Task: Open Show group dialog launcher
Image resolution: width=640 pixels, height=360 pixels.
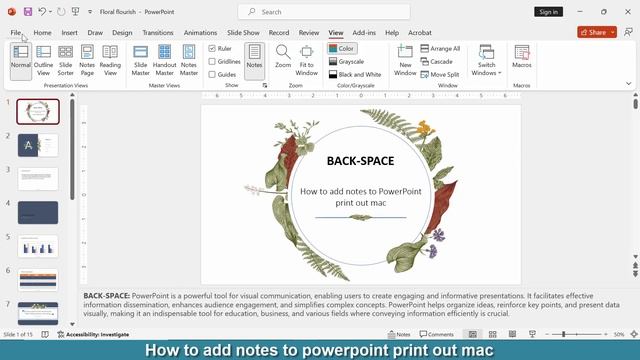Action: (265, 85)
